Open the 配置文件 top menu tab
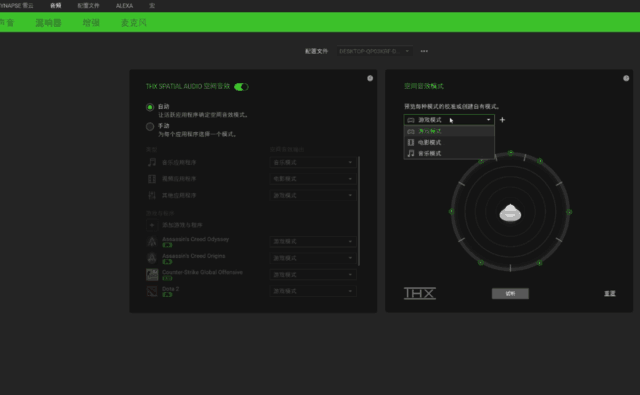 coord(88,5)
